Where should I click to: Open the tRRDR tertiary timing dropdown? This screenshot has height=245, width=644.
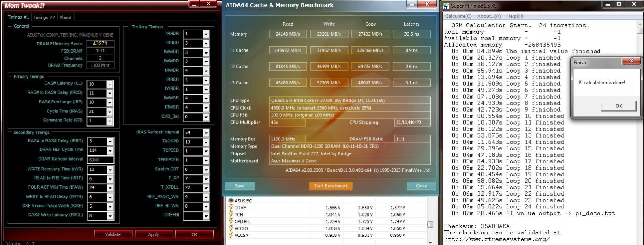click(206, 34)
